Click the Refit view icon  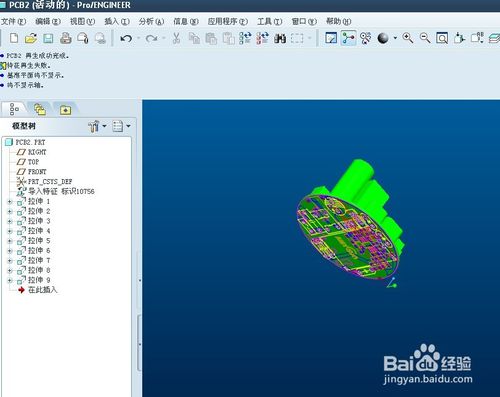point(442,38)
